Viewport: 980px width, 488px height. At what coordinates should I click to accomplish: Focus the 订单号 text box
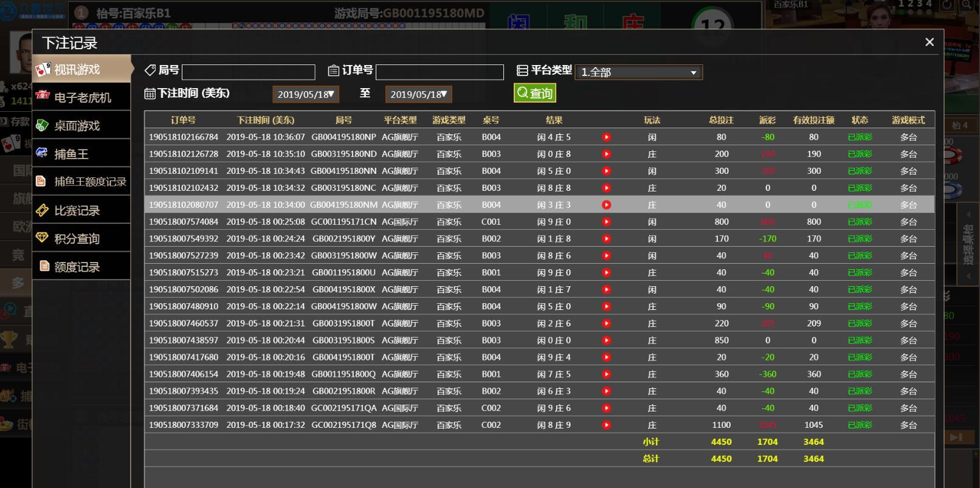point(440,72)
